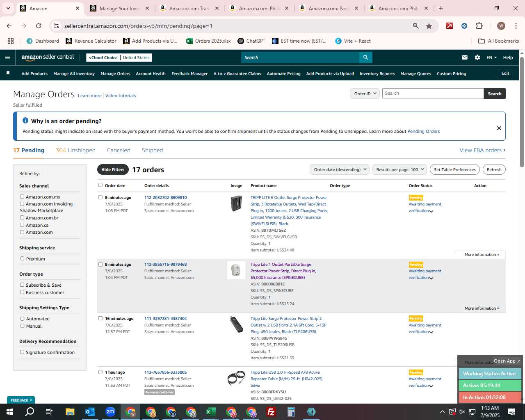
Task: Select Manual shipping settings type
Action: click(22, 326)
